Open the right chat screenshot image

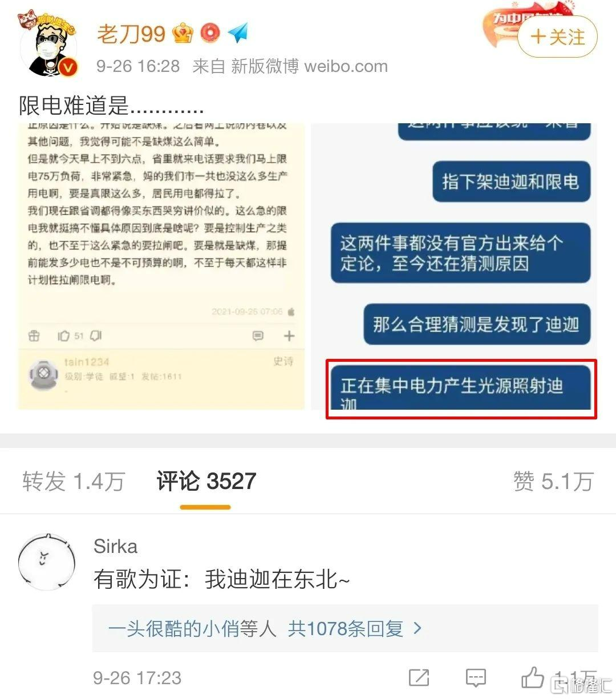tap(454, 266)
